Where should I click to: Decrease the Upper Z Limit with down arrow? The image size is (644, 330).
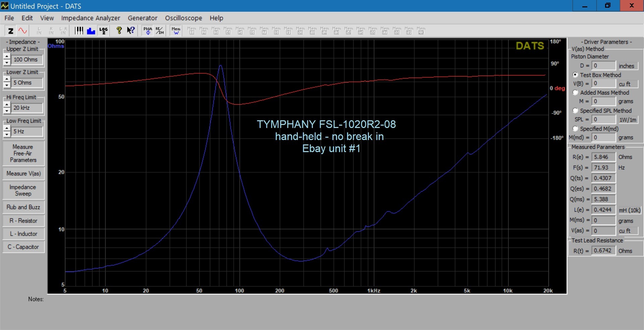click(7, 63)
